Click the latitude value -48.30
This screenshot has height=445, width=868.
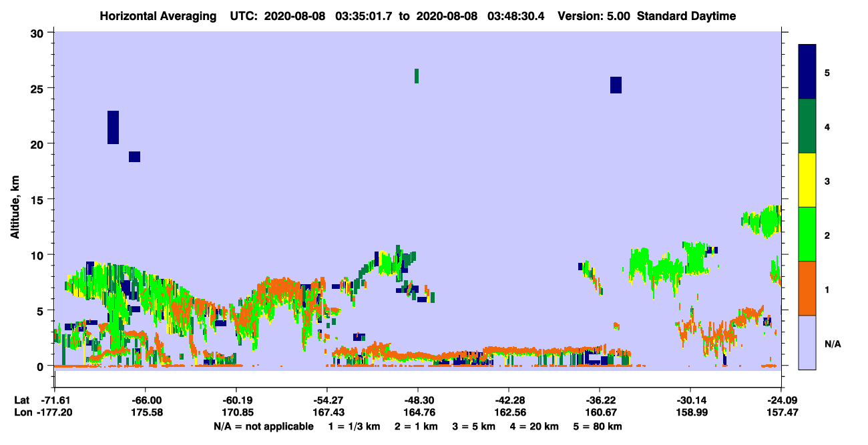(418, 400)
